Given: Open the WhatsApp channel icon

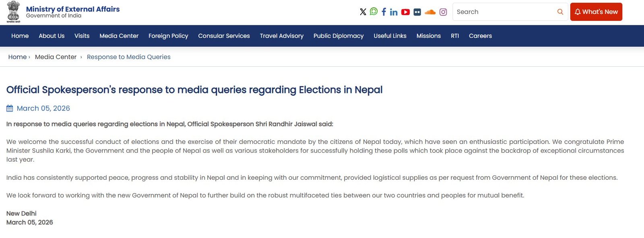Looking at the screenshot, I should [x=374, y=12].
